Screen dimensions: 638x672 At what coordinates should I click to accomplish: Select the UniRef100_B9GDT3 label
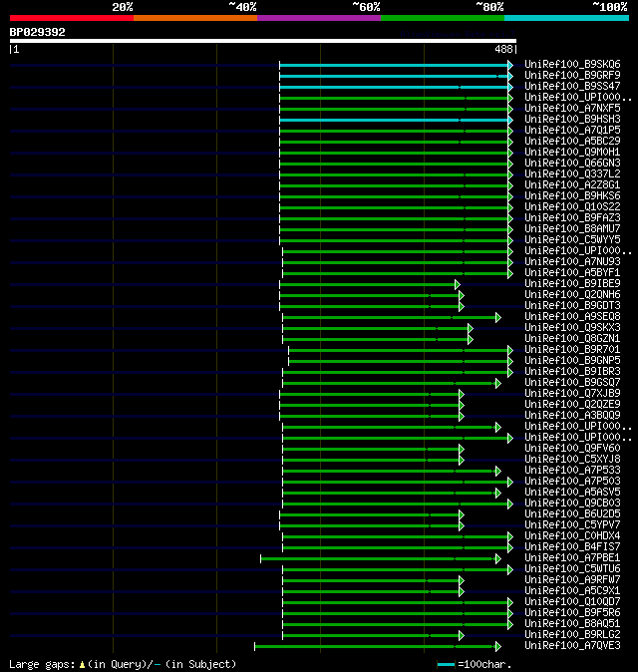point(572,305)
